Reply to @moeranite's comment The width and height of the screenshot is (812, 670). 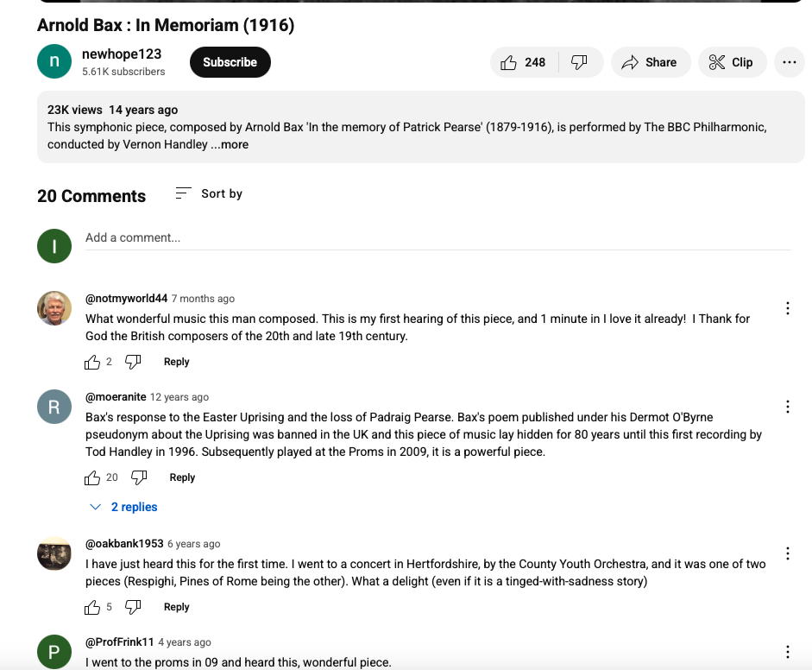(x=182, y=477)
